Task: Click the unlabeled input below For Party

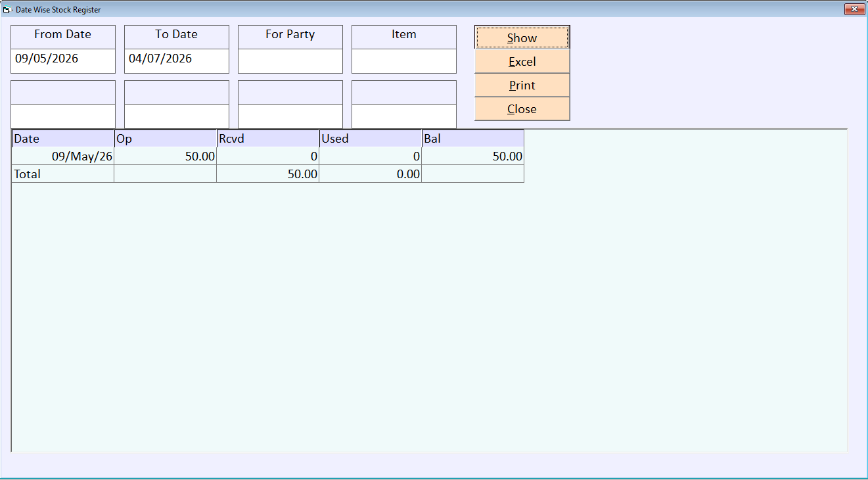Action: (x=290, y=116)
